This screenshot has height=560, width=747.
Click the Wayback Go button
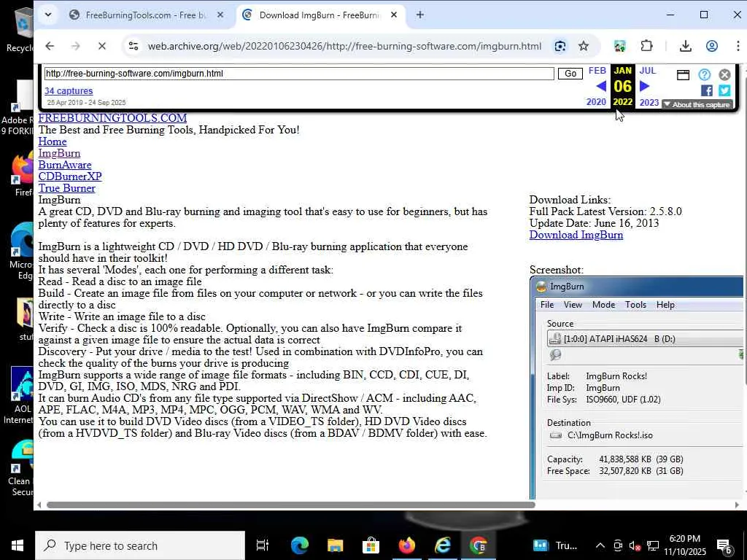[x=570, y=74]
